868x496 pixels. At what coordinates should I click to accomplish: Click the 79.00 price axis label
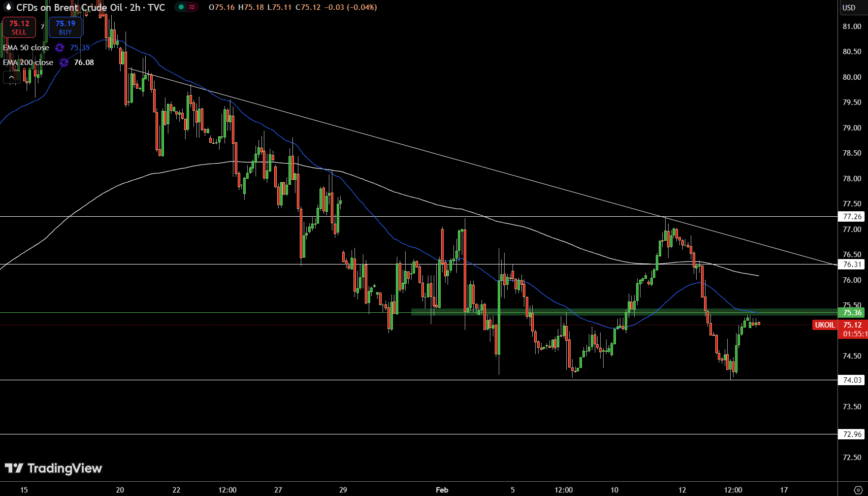click(x=852, y=128)
